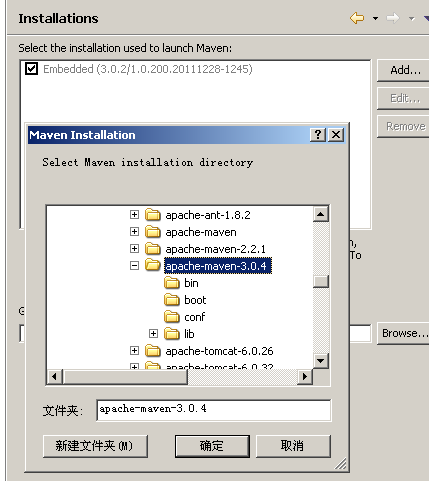Click the tree's scroll right arrow
Image resolution: width=429 pixels, height=481 pixels.
click(305, 377)
